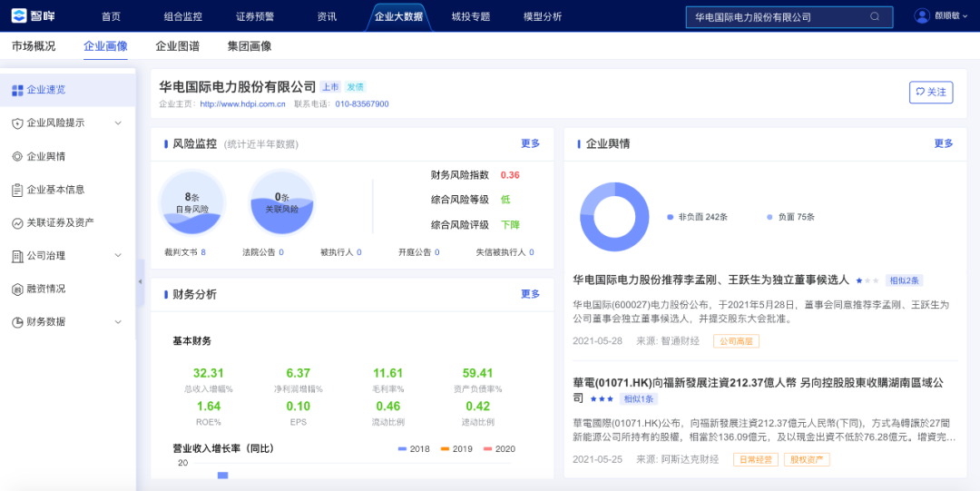Toggle 2020 legend series swatch

tap(488, 449)
